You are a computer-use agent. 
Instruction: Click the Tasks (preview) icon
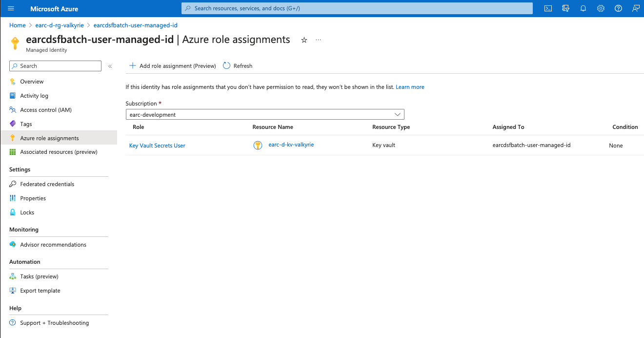click(x=13, y=276)
